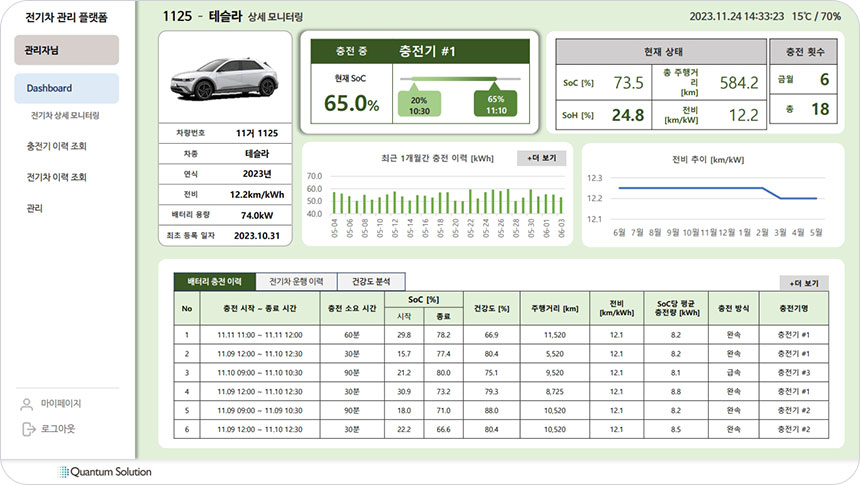This screenshot has width=860, height=485.
Task: Open the 관리 sidebar menu
Action: pyautogui.click(x=34, y=208)
